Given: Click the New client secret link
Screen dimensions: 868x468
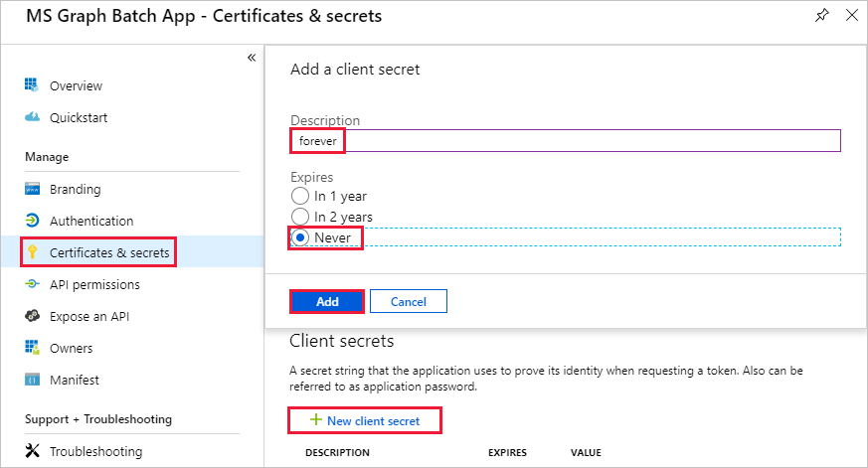Looking at the screenshot, I should [x=374, y=421].
